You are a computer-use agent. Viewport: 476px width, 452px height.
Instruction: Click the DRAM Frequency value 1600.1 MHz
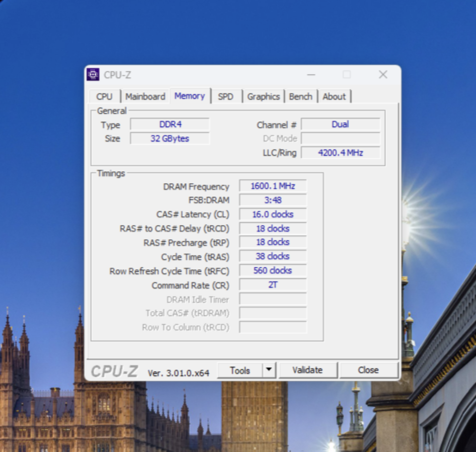tap(273, 186)
